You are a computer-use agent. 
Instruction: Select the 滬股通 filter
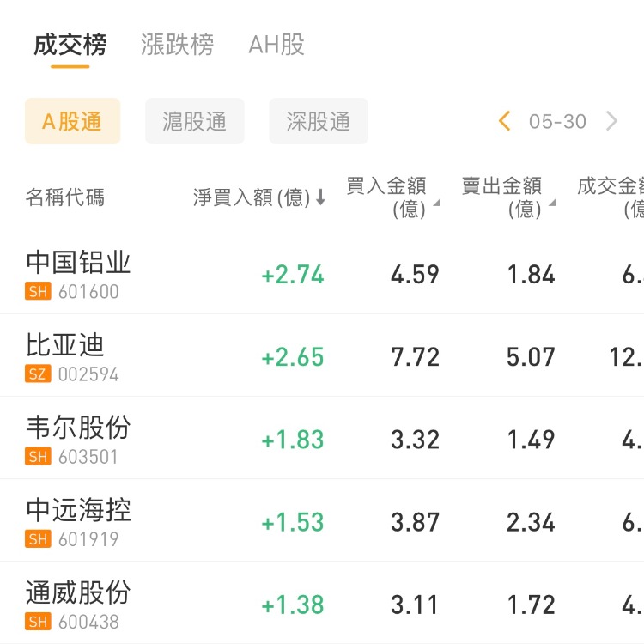click(195, 121)
